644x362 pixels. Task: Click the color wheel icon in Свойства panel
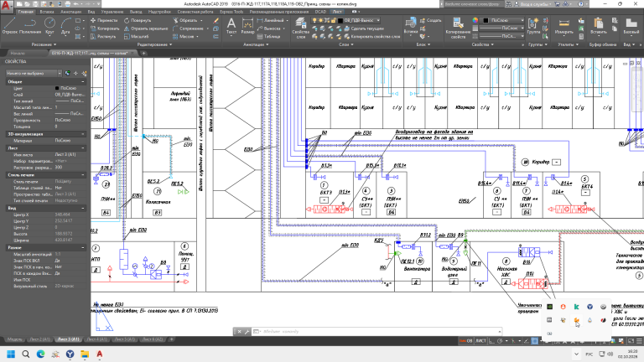(x=475, y=20)
